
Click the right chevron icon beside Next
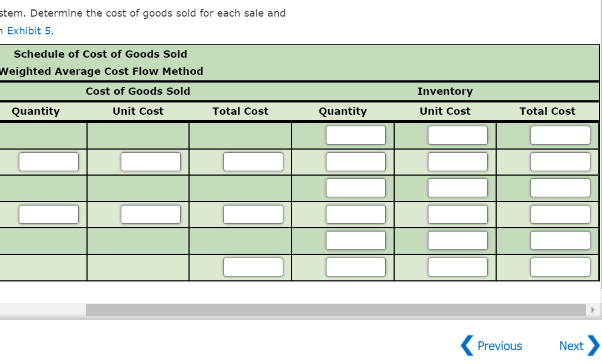(x=591, y=346)
